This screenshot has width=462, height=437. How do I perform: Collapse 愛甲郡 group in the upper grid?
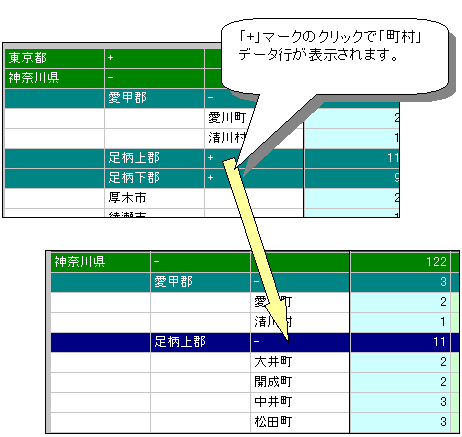pos(210,98)
